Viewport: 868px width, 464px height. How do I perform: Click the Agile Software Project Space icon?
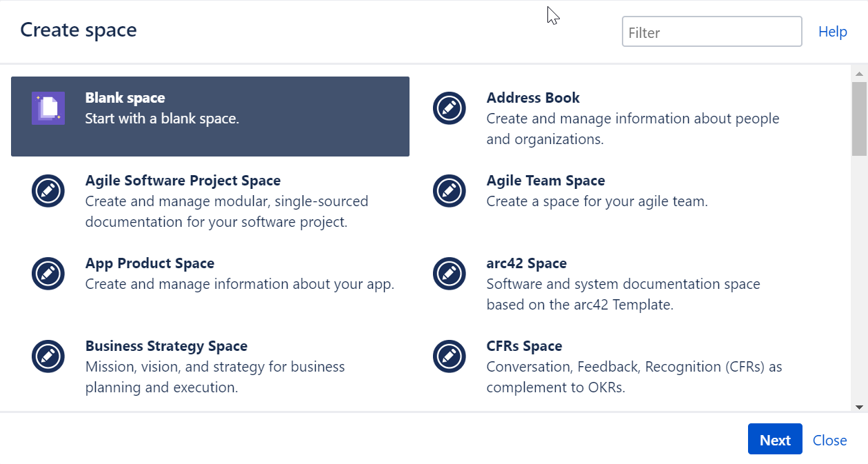pos(48,191)
